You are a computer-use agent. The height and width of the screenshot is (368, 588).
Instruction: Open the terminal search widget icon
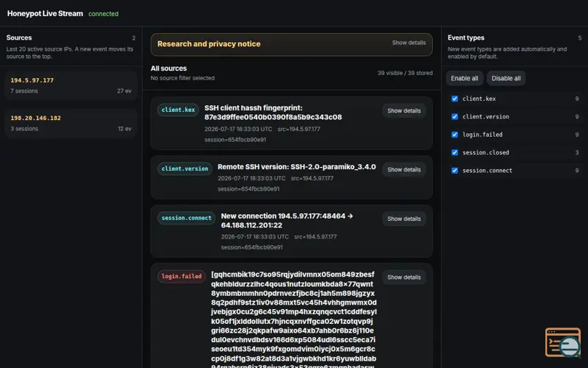[x=562, y=342]
